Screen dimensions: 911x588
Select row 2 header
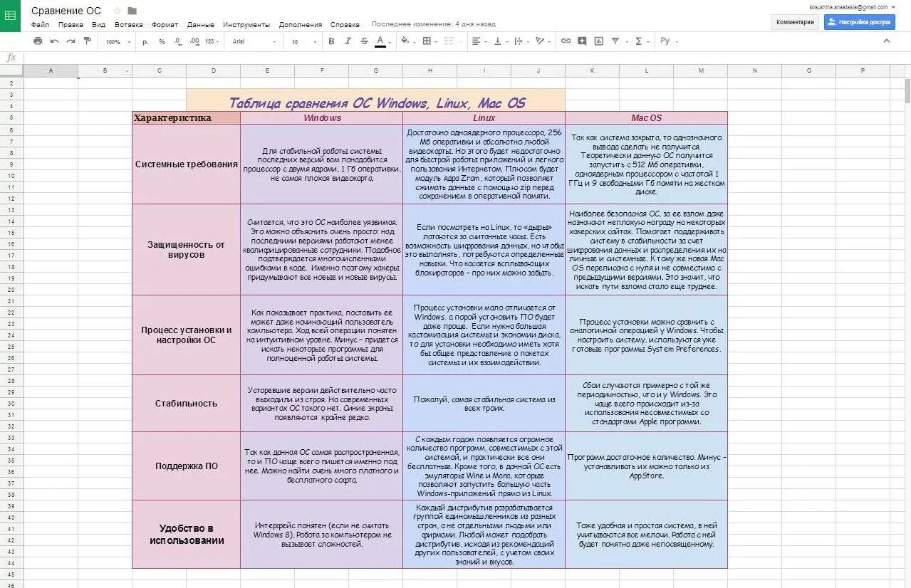click(11, 83)
